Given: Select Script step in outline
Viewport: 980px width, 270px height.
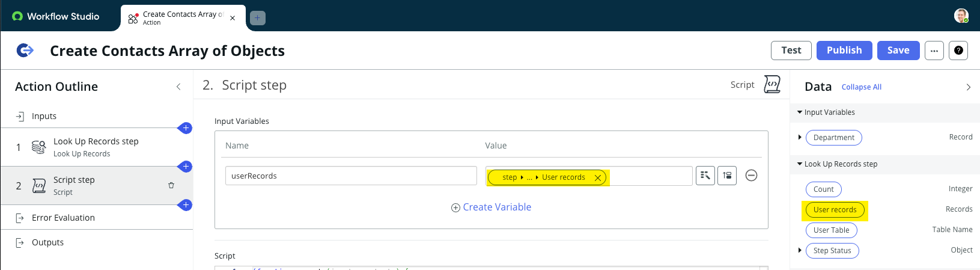Looking at the screenshot, I should 96,186.
